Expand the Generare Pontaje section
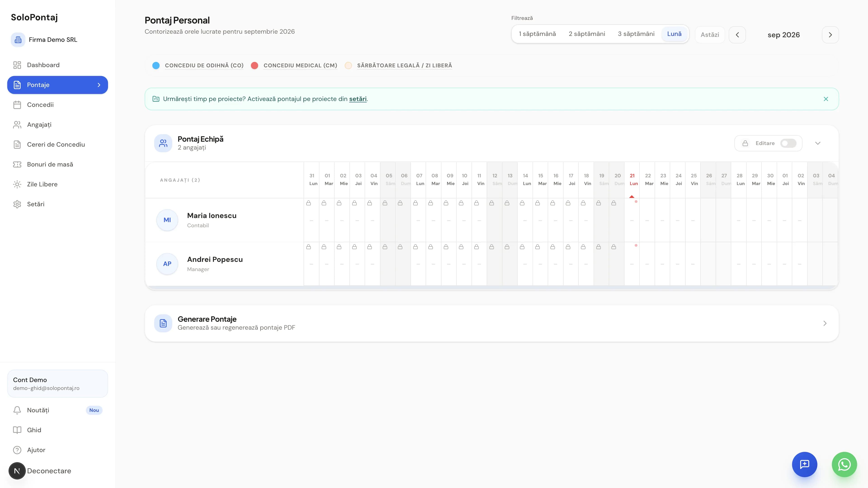Image resolution: width=868 pixels, height=488 pixels. 825,323
